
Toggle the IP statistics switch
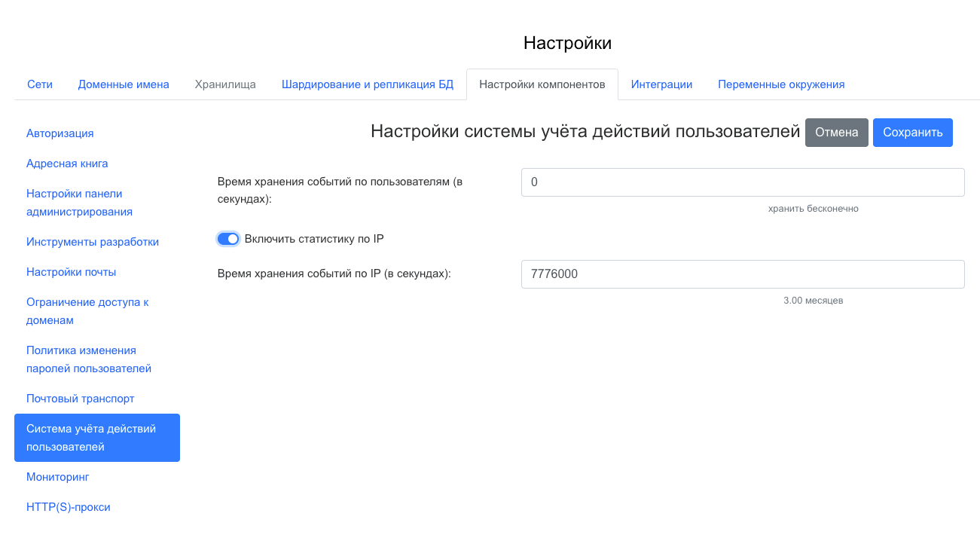[x=228, y=239]
